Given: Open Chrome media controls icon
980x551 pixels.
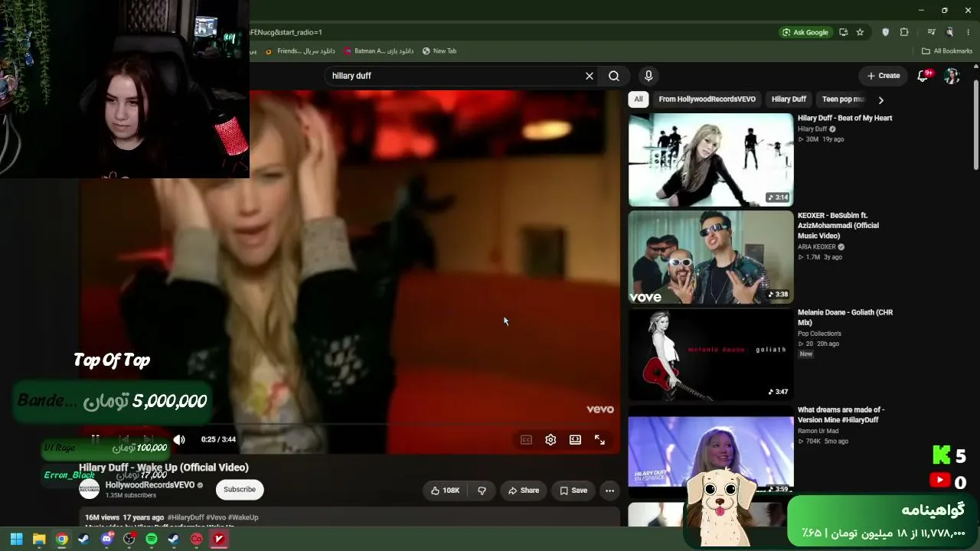Looking at the screenshot, I should coord(931,32).
